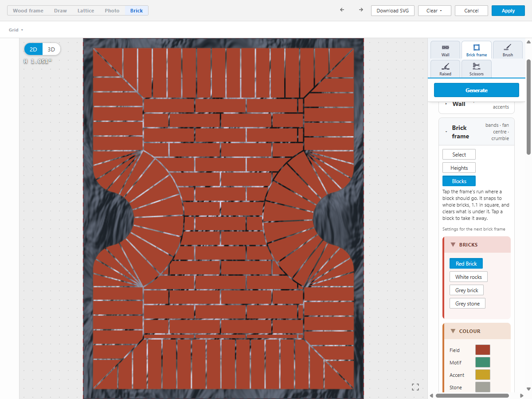
Task: Select the Brush tool icon
Action: [x=508, y=50]
